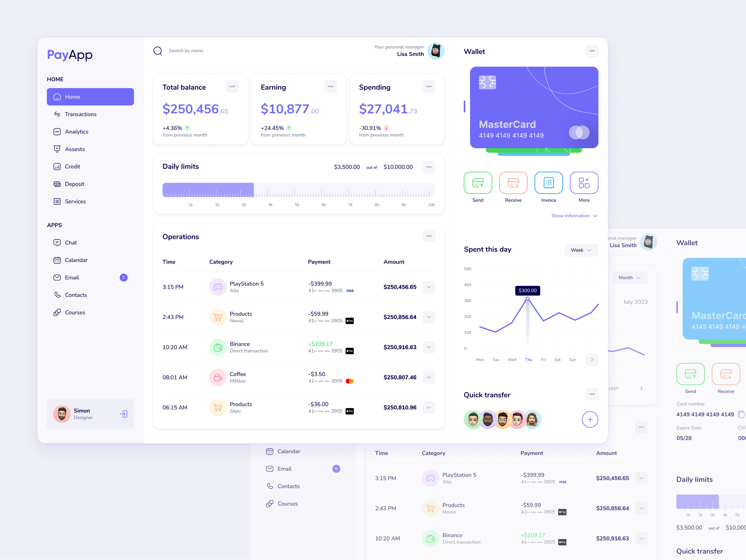Image resolution: width=746 pixels, height=560 pixels.
Task: Click the Deposit sidebar icon
Action: 57,183
